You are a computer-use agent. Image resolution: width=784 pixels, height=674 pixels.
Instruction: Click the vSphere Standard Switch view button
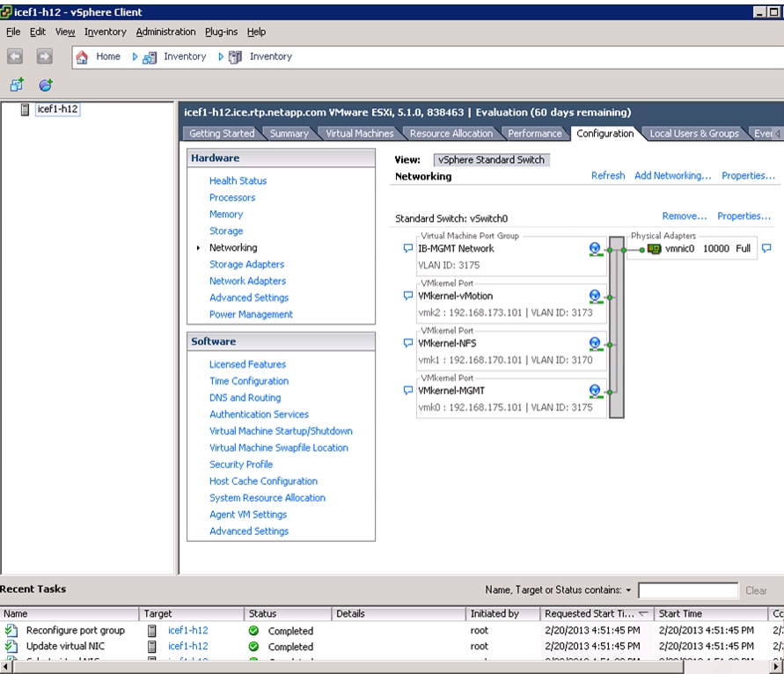coord(492,160)
